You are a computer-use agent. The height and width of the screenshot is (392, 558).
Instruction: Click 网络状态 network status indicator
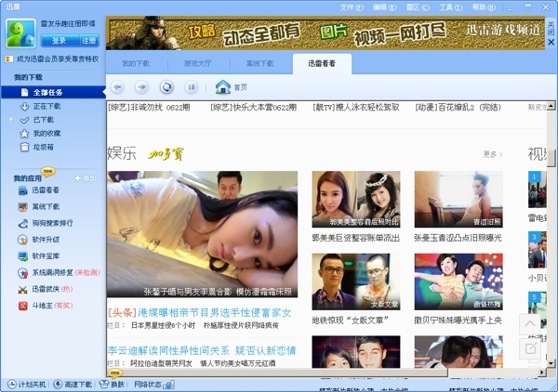point(154,385)
